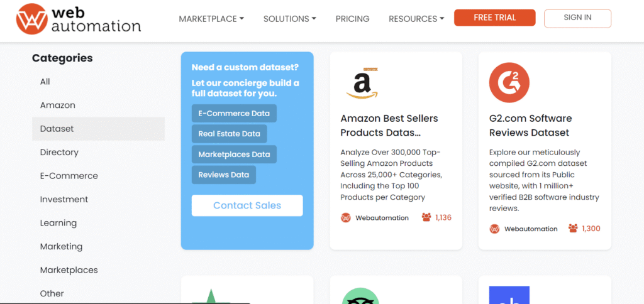Click the Amazon logo on the Best Sellers card
This screenshot has width=644, height=304.
coord(363,84)
